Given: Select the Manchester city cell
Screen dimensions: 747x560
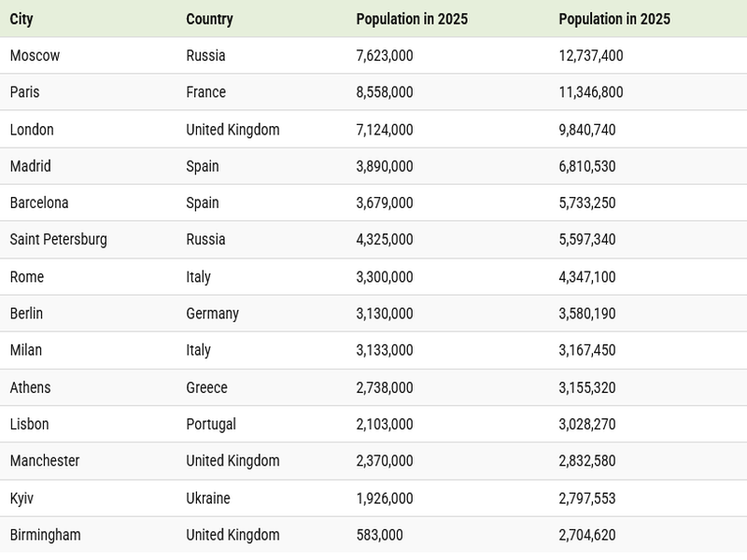Looking at the screenshot, I should [x=45, y=460].
